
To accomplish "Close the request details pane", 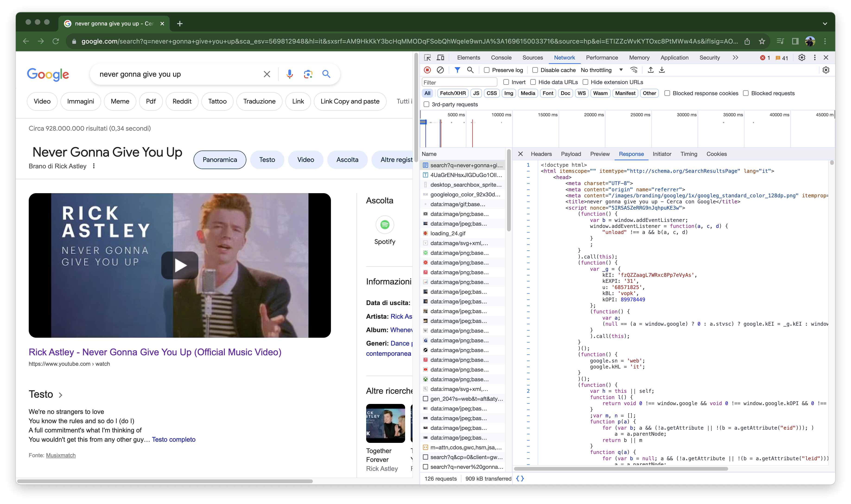I will (x=520, y=154).
